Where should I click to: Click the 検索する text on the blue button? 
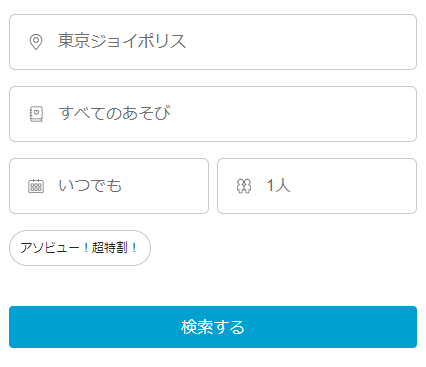tap(213, 327)
